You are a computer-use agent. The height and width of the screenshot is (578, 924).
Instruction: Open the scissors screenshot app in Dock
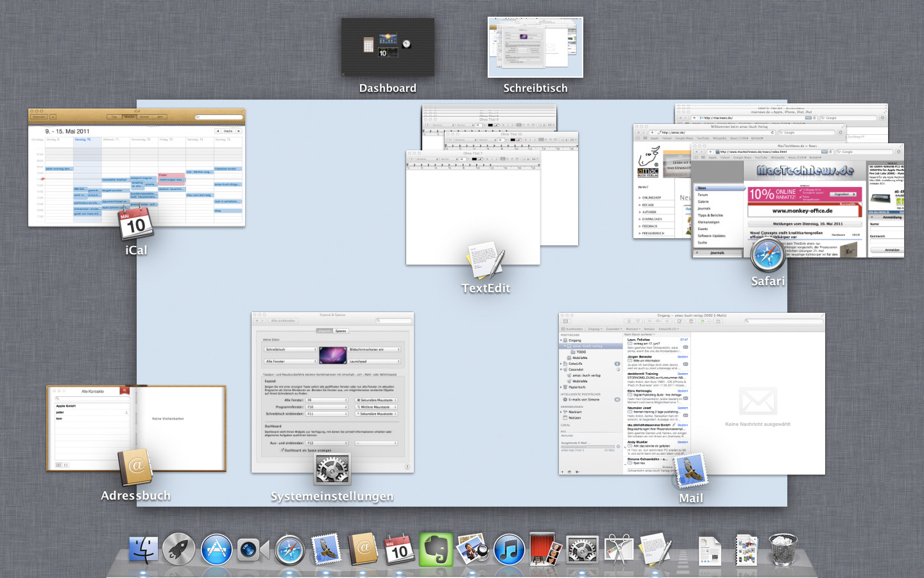pyautogui.click(x=619, y=550)
